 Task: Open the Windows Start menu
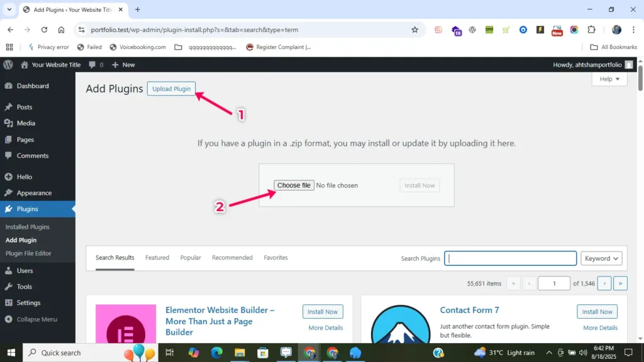coord(11,353)
